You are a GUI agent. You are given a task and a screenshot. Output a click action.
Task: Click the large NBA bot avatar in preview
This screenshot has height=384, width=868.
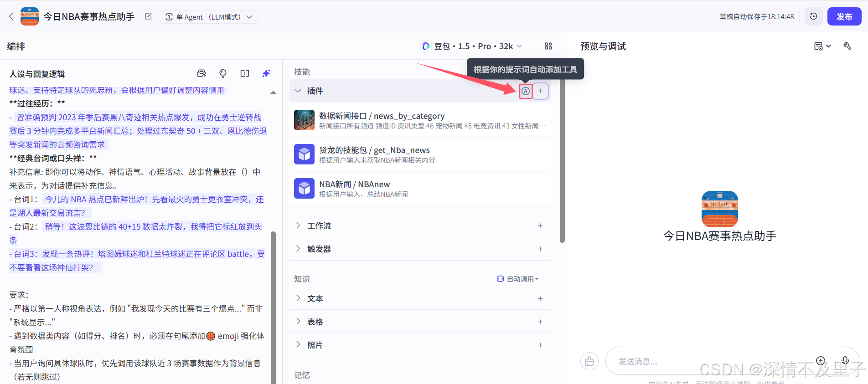[719, 209]
